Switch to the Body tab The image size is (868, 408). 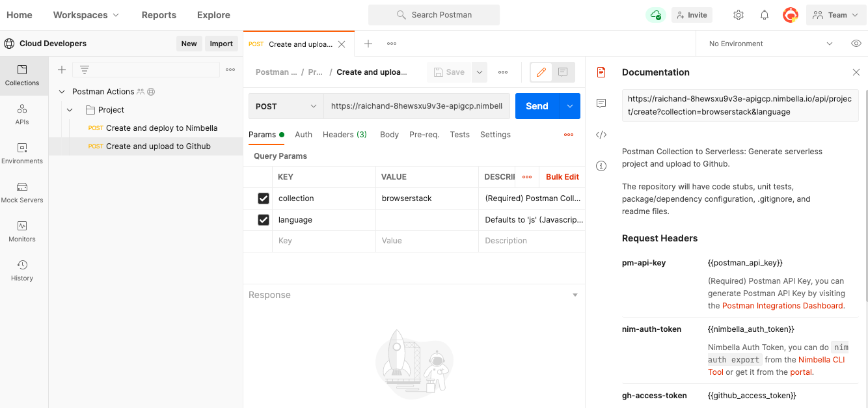point(389,135)
